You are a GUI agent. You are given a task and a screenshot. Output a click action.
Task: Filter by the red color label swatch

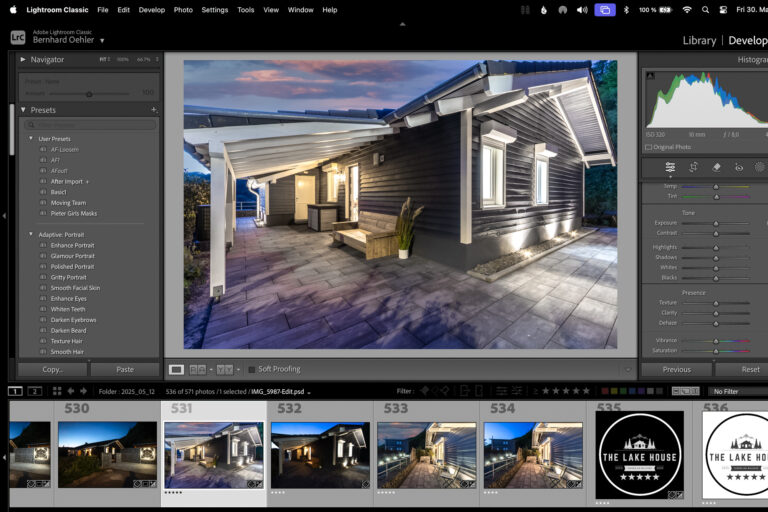(605, 391)
